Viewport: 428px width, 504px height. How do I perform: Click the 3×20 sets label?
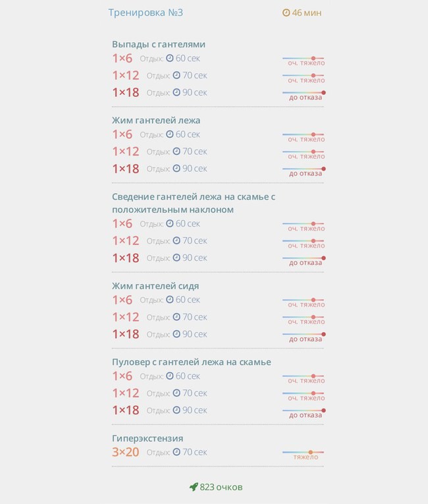pos(125,452)
